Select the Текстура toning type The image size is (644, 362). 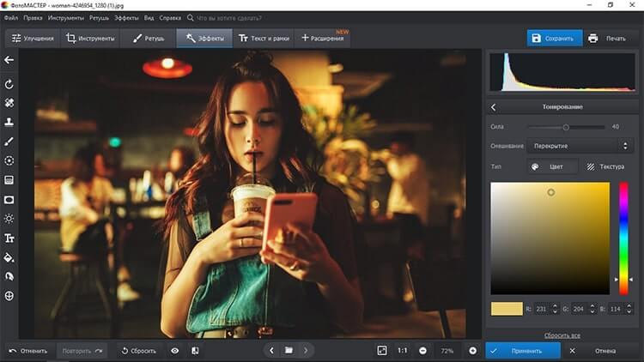pyautogui.click(x=604, y=167)
